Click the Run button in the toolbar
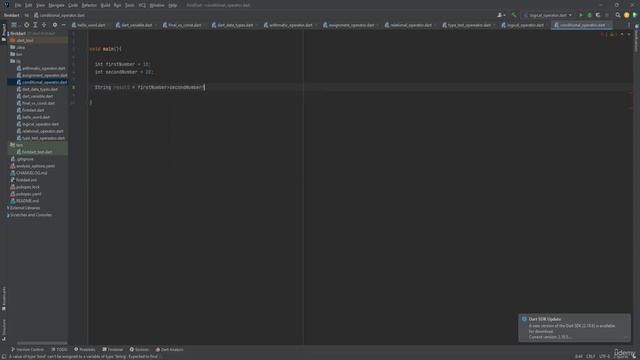640x360 pixels. coord(581,15)
